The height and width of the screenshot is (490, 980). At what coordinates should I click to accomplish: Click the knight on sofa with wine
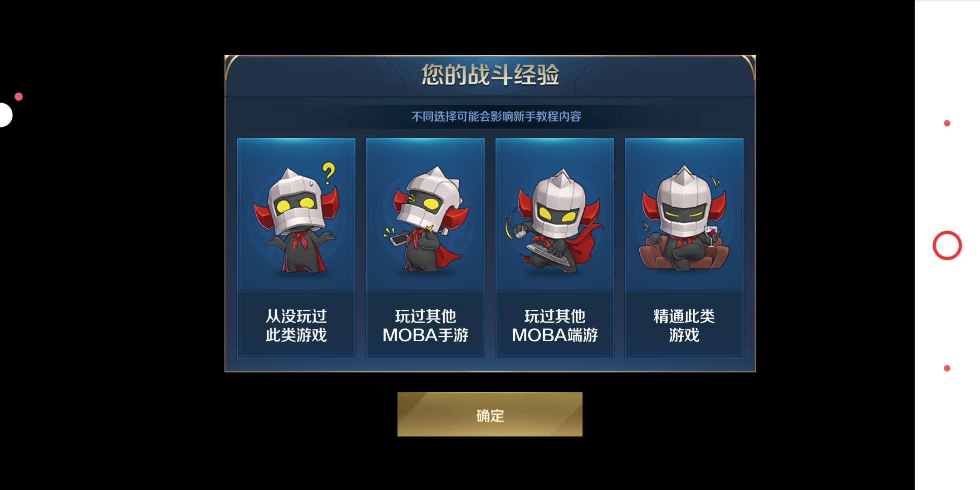[684, 218]
